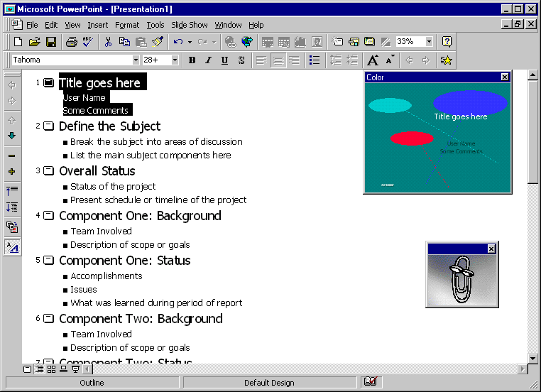The image size is (541, 392).
Task: Open the Edit menu
Action: pos(51,25)
